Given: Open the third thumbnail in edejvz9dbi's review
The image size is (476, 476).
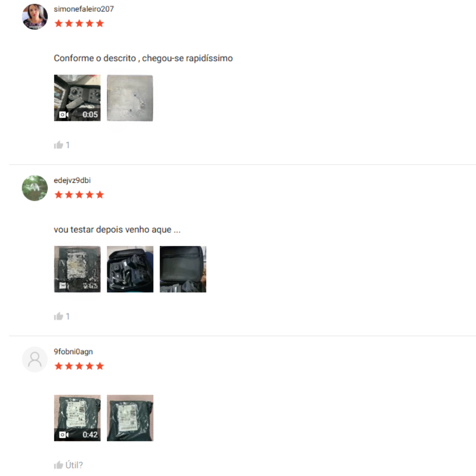Looking at the screenshot, I should coord(183,269).
